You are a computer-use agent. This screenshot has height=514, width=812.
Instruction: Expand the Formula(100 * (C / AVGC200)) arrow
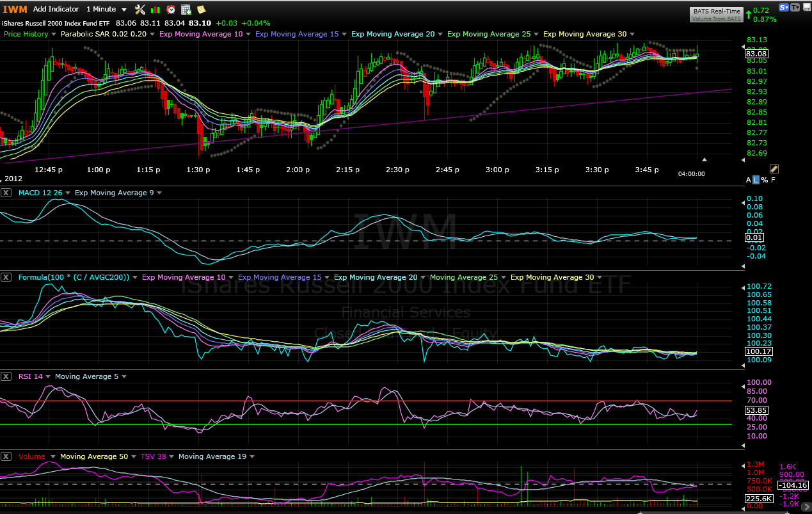[x=136, y=278]
